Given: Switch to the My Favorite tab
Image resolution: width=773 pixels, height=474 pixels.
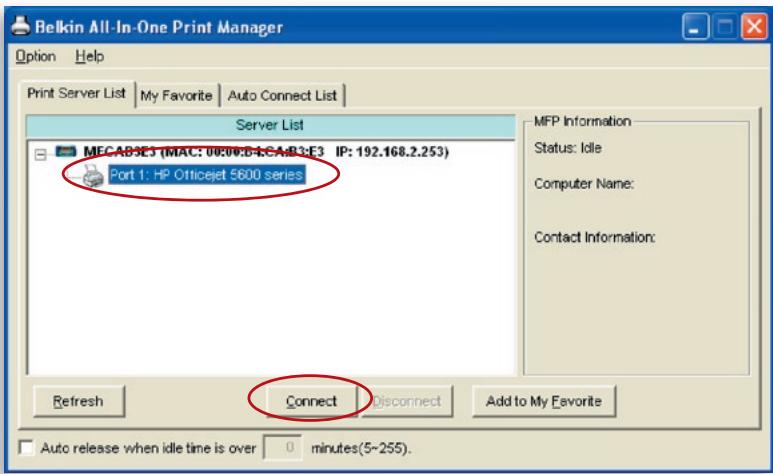Looking at the screenshot, I should [x=176, y=95].
